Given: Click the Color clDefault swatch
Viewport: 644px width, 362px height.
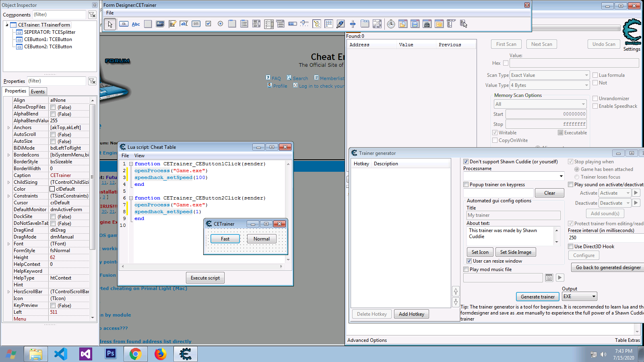Looking at the screenshot, I should [x=52, y=189].
